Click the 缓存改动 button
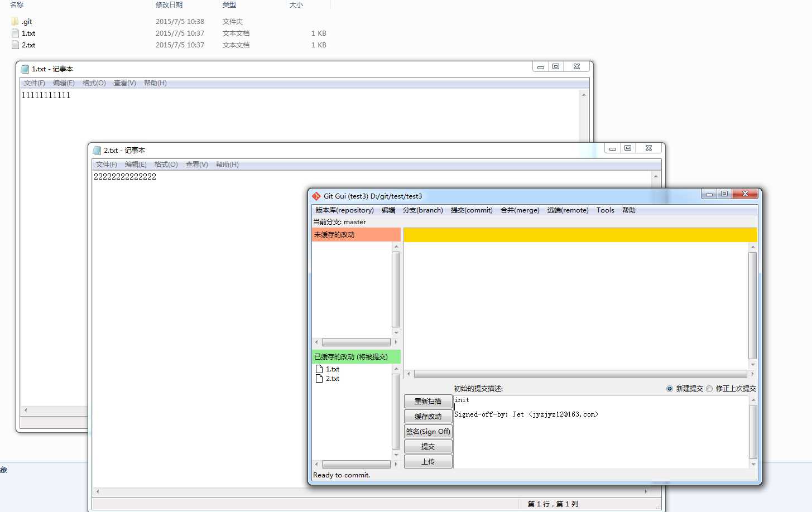 (428, 417)
